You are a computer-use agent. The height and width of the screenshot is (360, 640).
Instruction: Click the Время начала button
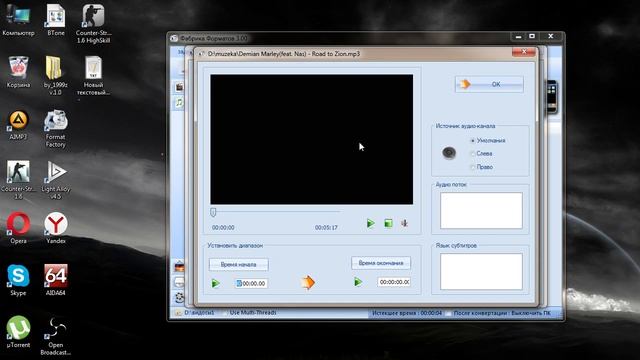(x=239, y=264)
